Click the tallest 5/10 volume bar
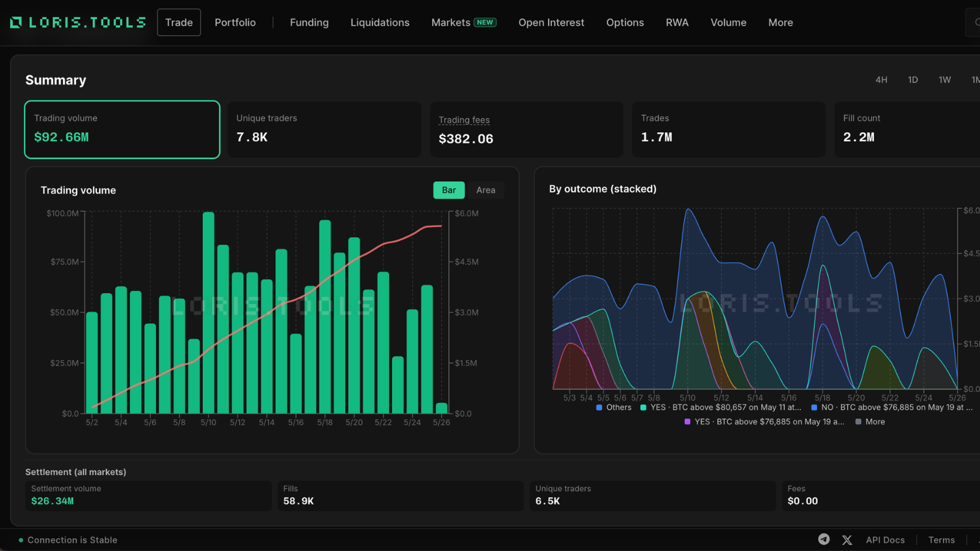The width and height of the screenshot is (980, 551). click(x=208, y=312)
